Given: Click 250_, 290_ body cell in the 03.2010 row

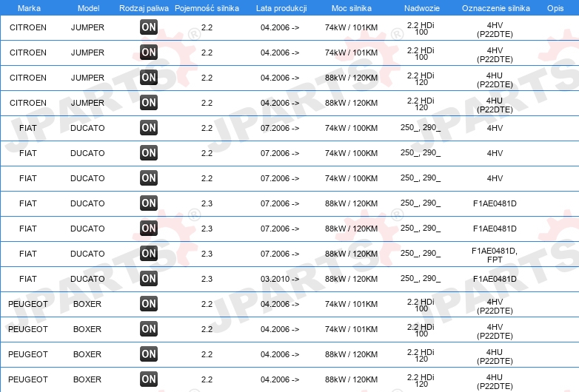Looking at the screenshot, I should point(421,278).
